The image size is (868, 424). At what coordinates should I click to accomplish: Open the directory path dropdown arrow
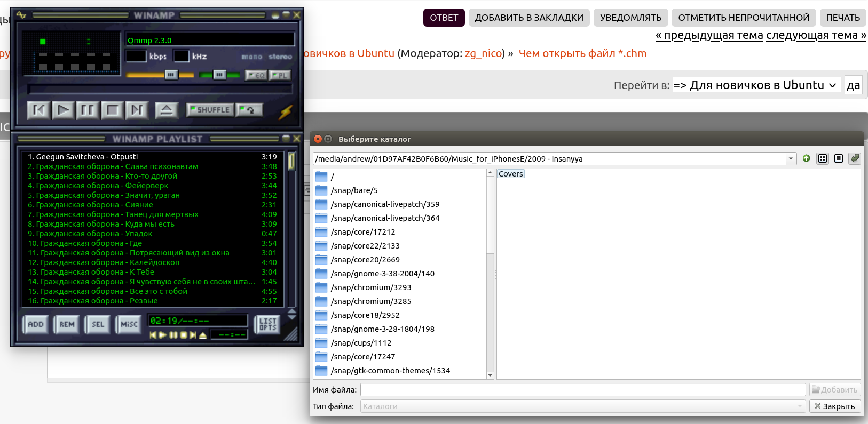click(x=791, y=158)
